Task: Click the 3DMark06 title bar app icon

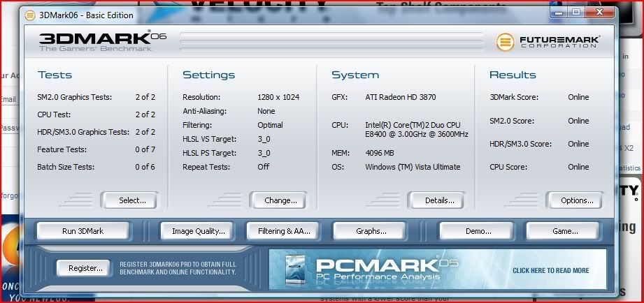Action: coord(30,15)
